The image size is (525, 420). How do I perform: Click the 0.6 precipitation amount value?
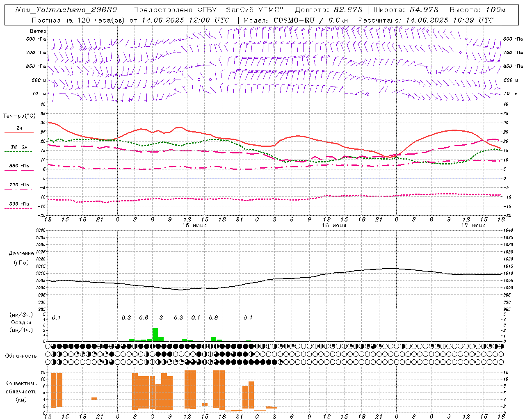[144, 318]
